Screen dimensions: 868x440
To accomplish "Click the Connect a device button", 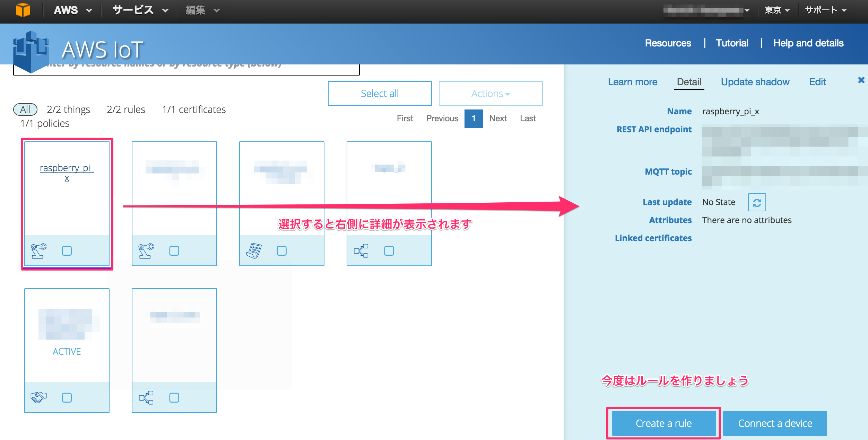I will [775, 423].
